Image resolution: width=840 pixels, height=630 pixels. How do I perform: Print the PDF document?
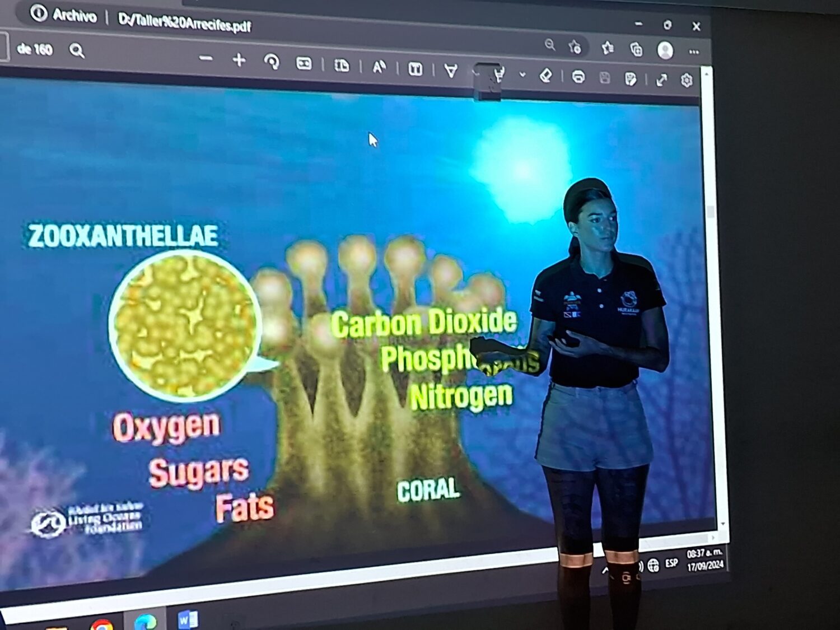578,77
